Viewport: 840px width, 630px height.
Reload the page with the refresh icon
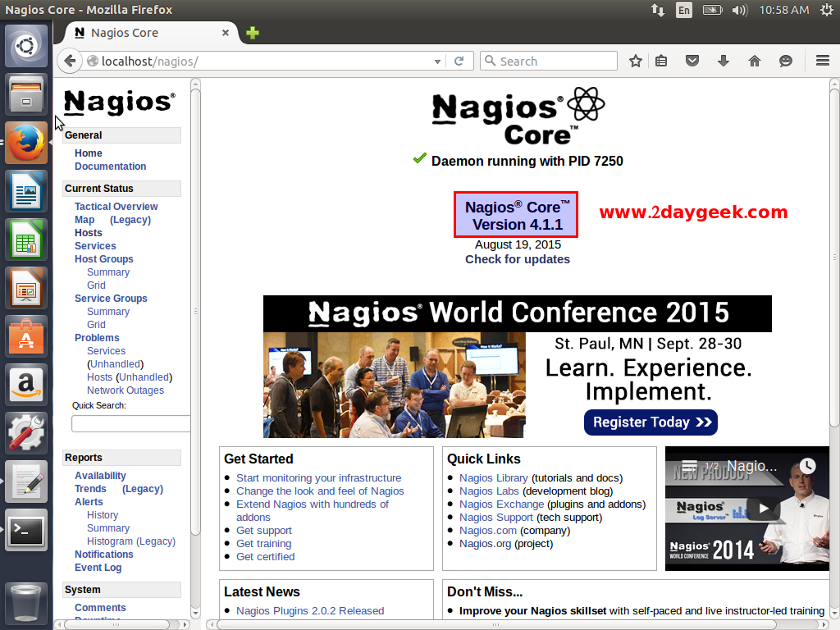pyautogui.click(x=459, y=61)
